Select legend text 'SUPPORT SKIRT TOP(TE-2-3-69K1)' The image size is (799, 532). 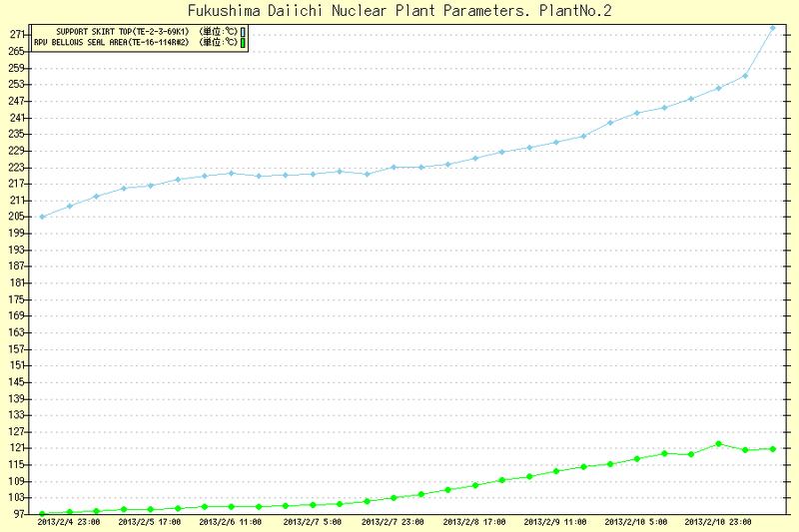coord(122,32)
